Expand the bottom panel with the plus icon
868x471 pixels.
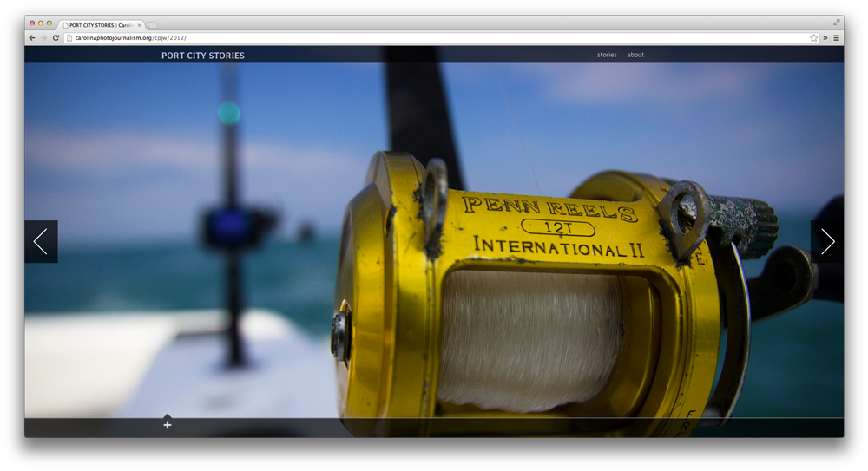168,424
